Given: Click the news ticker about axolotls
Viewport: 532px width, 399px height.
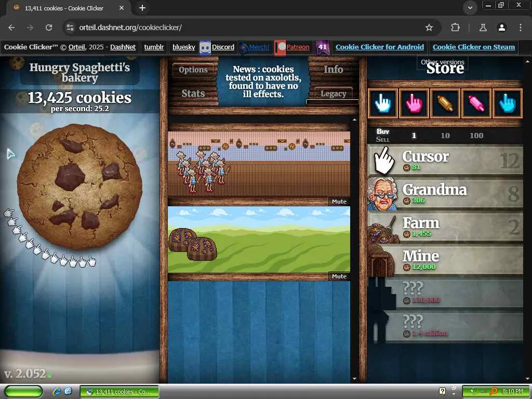Looking at the screenshot, I should [263, 82].
